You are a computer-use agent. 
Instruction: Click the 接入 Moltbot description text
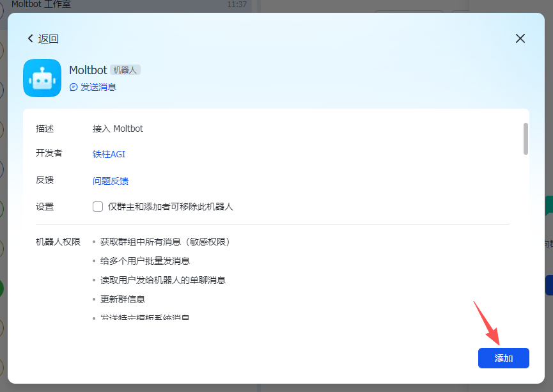118,129
